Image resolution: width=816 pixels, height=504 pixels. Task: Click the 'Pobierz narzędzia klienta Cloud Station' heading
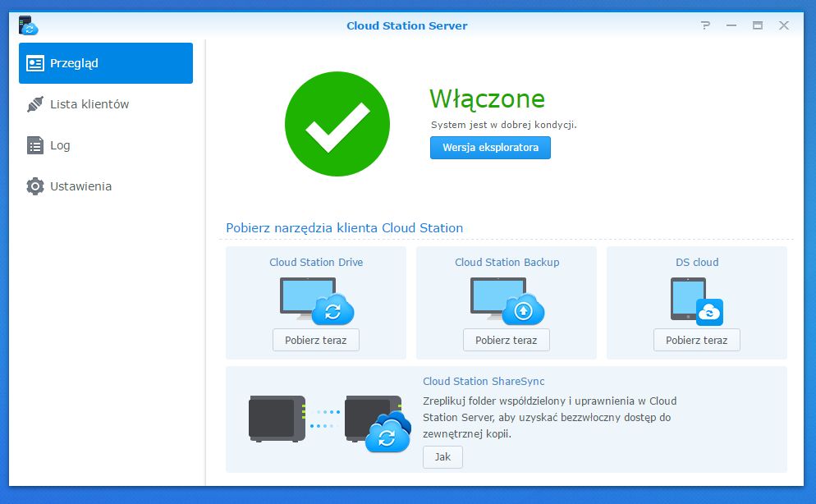345,228
